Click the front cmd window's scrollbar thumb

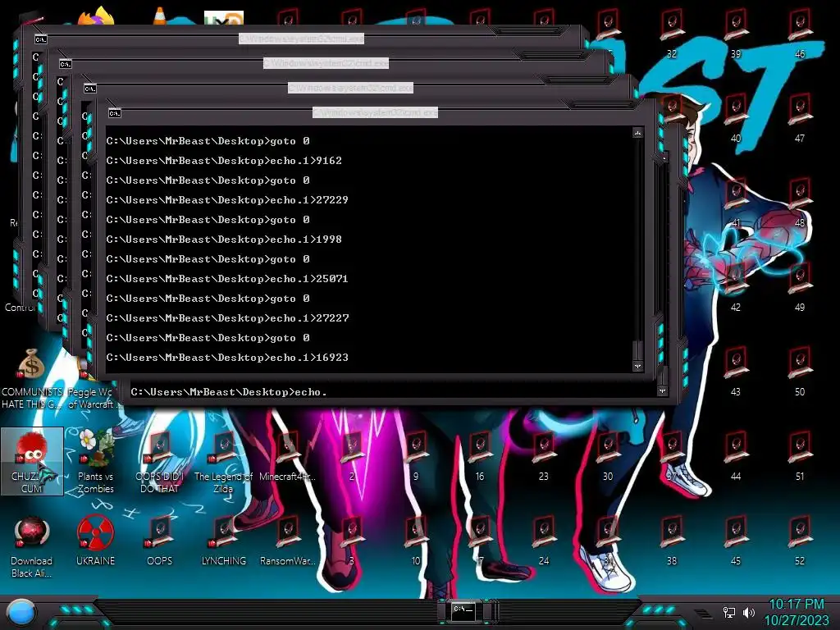(637, 350)
